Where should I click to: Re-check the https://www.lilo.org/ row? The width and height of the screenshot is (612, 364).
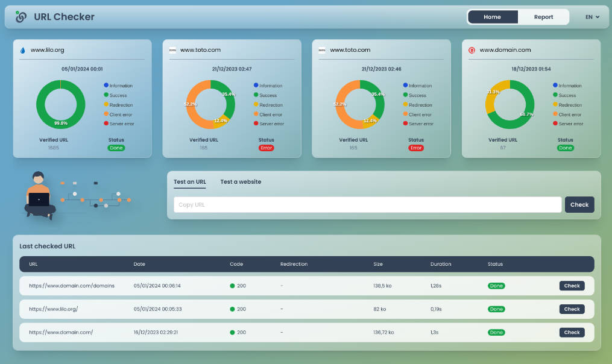tap(572, 309)
